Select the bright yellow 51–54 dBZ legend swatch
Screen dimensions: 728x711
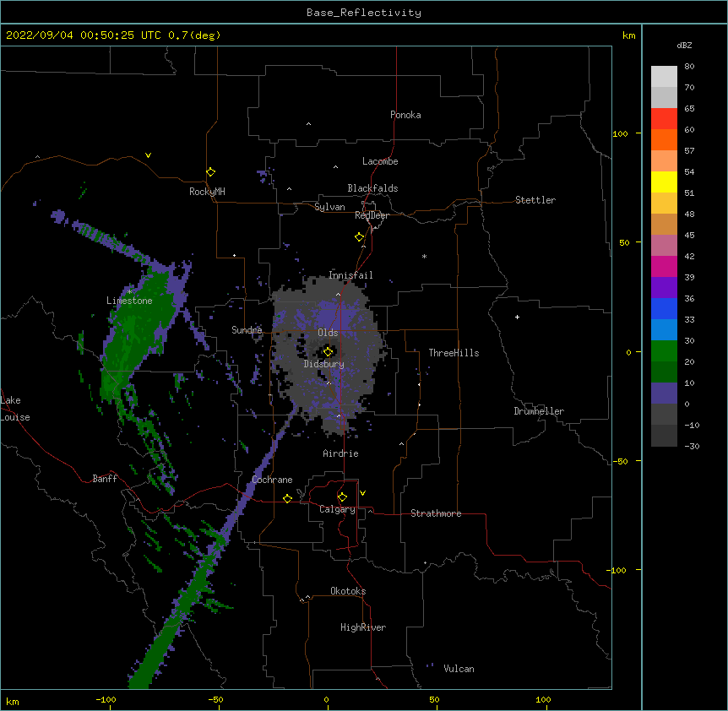click(x=664, y=182)
